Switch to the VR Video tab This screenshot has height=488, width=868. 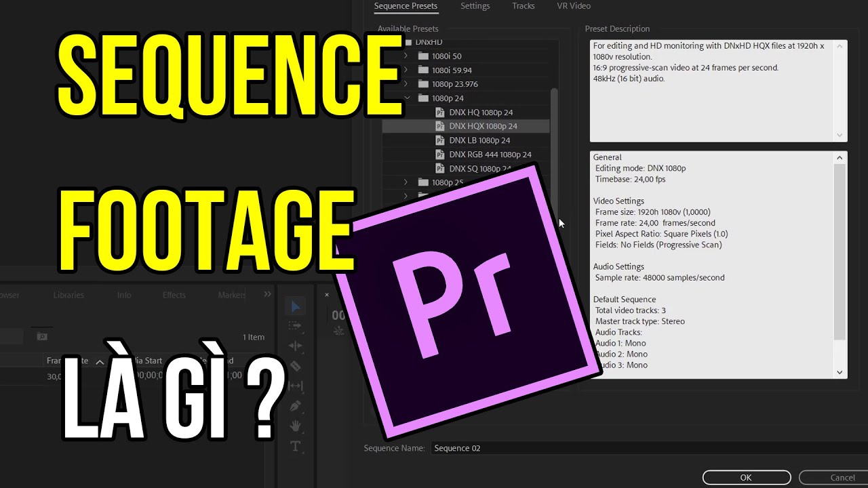(574, 6)
